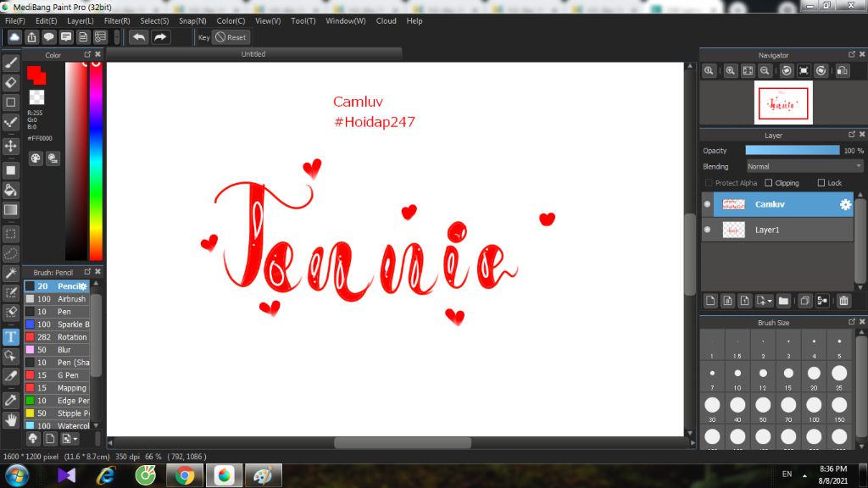The height and width of the screenshot is (488, 868).
Task: Add a new layer folder
Action: pyautogui.click(x=782, y=301)
